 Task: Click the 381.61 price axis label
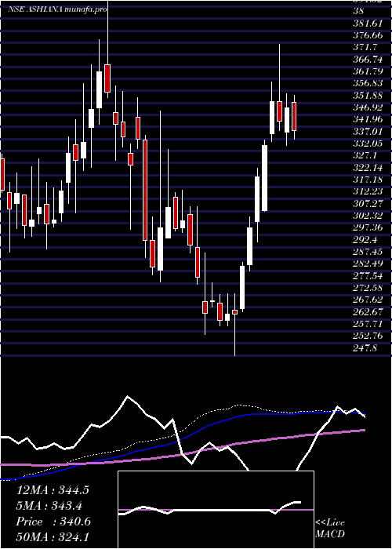tap(368, 24)
